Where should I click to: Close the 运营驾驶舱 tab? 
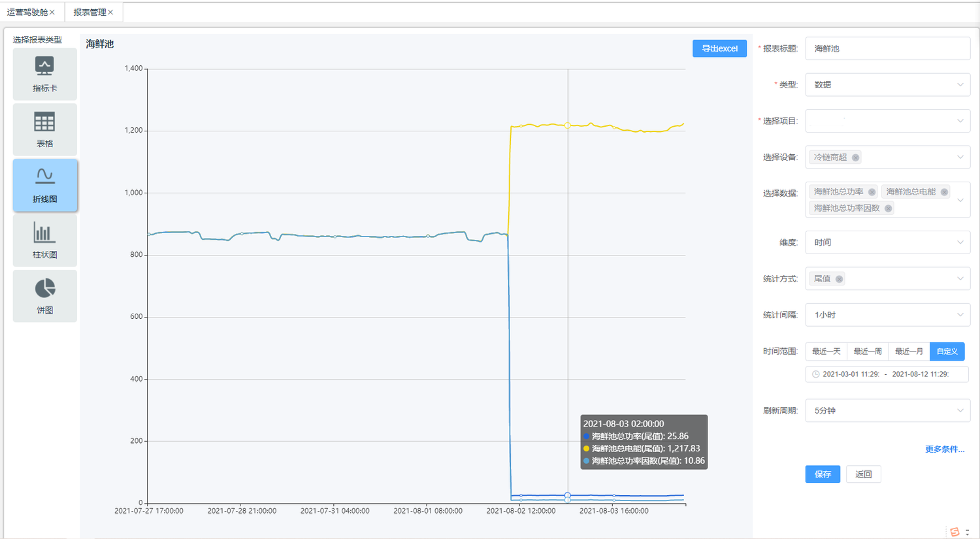52,12
